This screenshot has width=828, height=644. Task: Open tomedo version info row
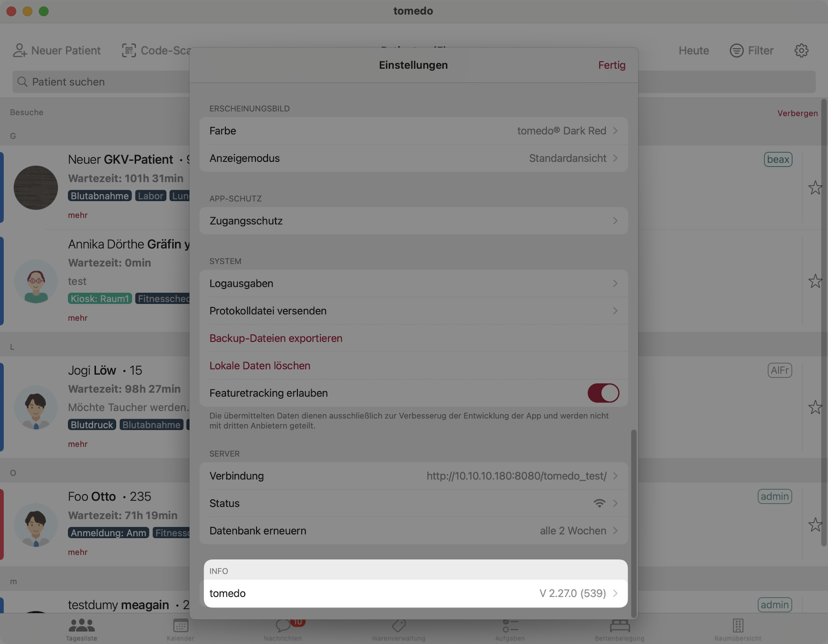[414, 593]
